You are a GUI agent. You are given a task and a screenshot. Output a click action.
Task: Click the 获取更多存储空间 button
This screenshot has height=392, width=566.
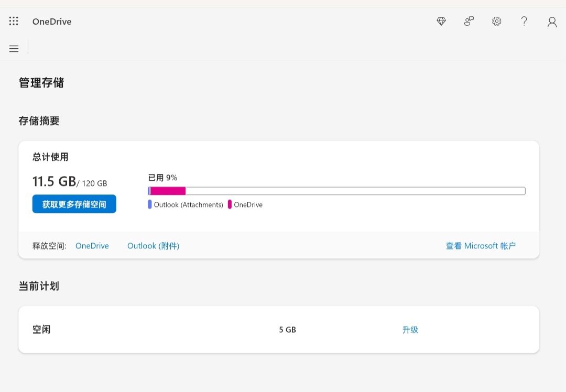point(74,204)
